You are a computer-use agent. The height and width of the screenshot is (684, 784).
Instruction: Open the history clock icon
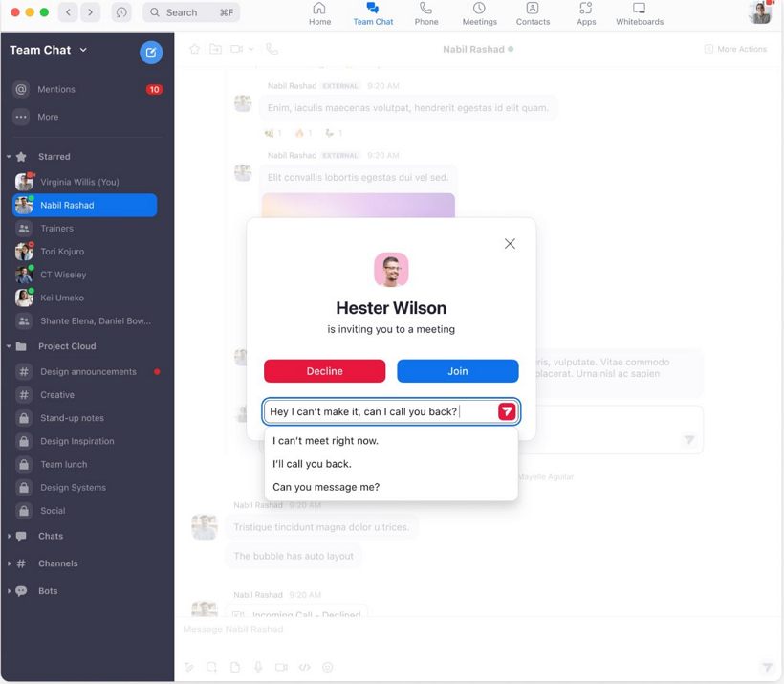point(121,12)
